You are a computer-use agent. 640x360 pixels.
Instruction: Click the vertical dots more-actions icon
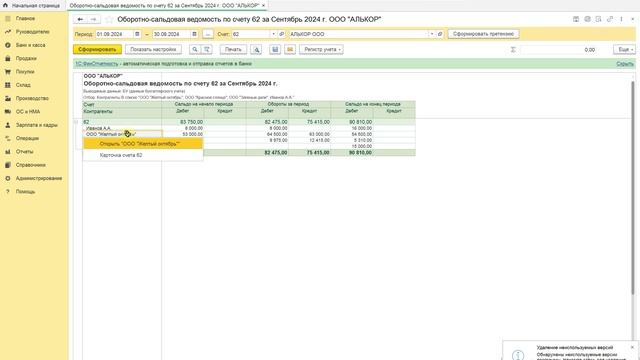pos(621,19)
